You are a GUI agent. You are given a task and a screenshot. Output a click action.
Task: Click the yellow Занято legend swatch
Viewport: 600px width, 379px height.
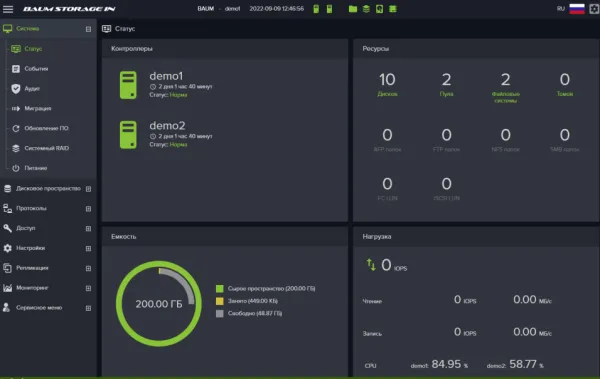220,301
